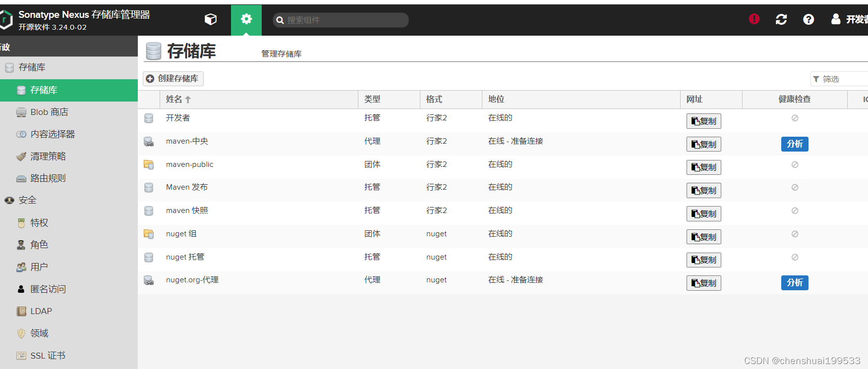Sort by the 格式 column header
This screenshot has width=868, height=369.
coord(451,100)
